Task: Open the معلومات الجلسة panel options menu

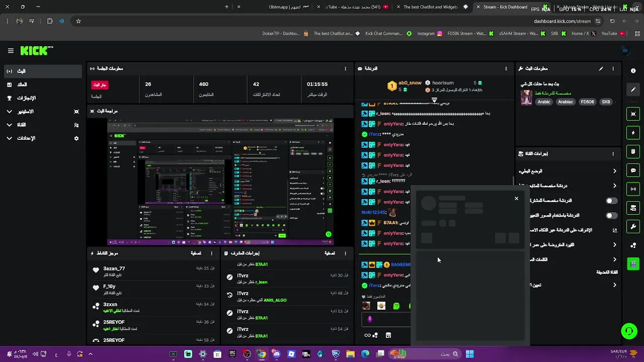Action: [345, 68]
